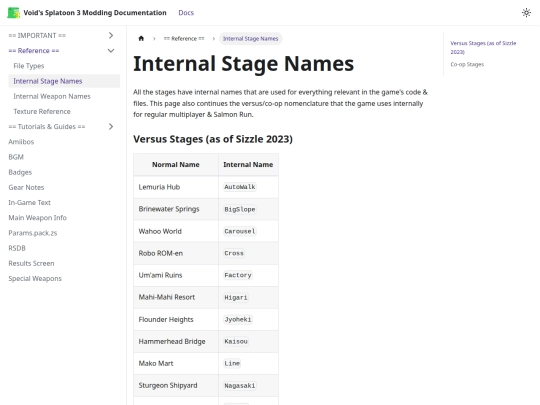Image resolution: width=540 pixels, height=405 pixels.
Task: Click the Cross code cell
Action: (x=234, y=253)
